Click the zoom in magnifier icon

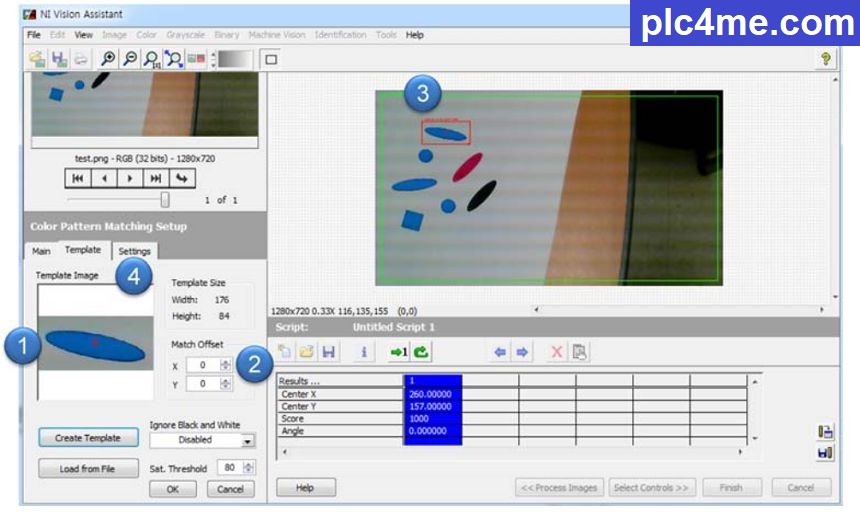108,60
